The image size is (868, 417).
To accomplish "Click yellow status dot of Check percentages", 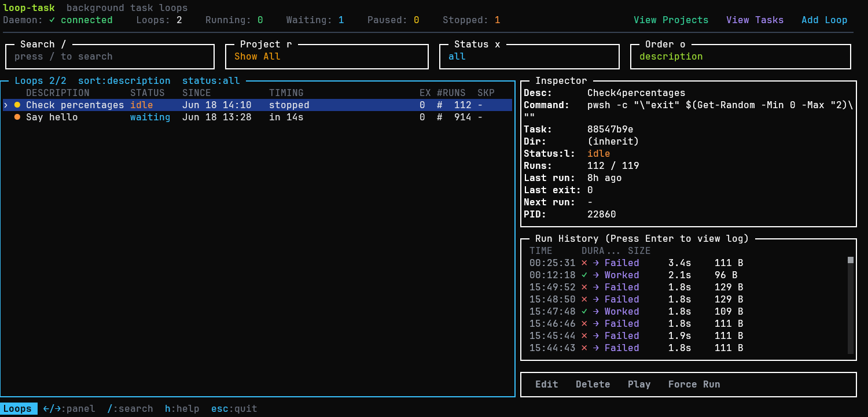I will [17, 105].
